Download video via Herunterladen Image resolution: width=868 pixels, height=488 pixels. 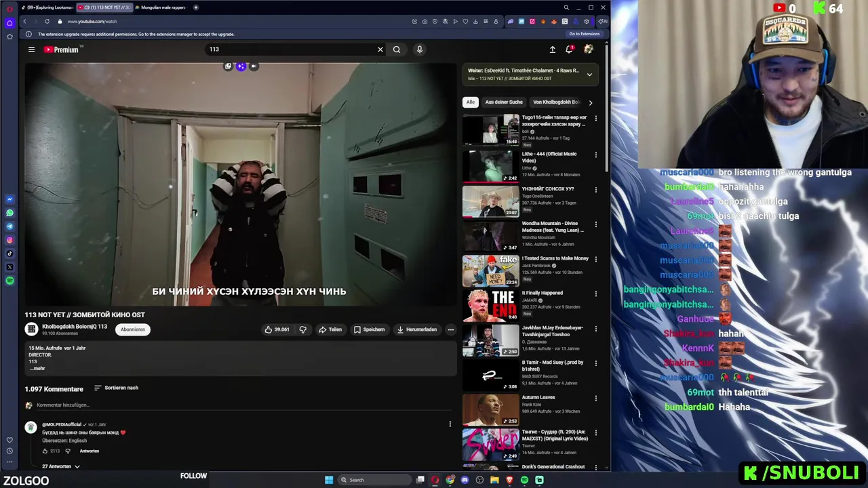coord(417,329)
